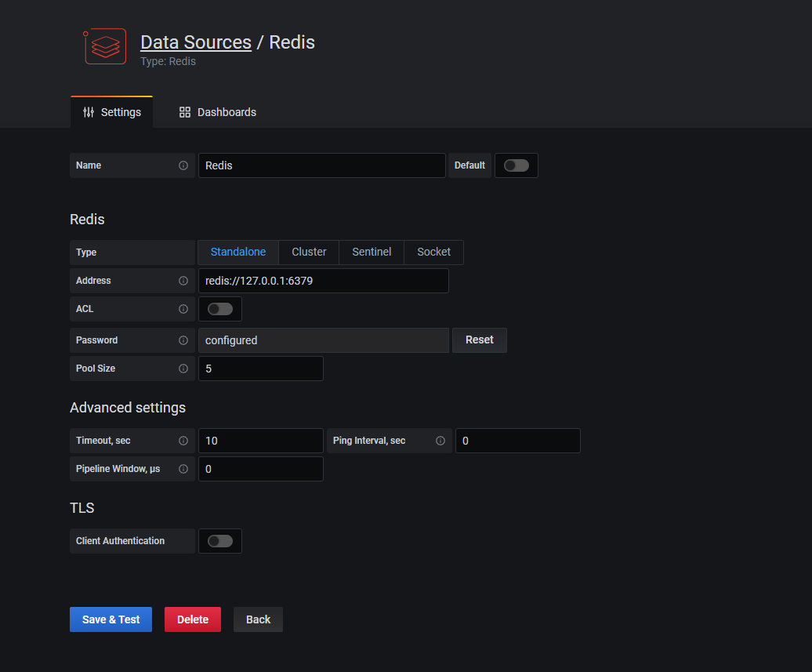The height and width of the screenshot is (672, 812).
Task: Reset the configured password
Action: pos(480,340)
